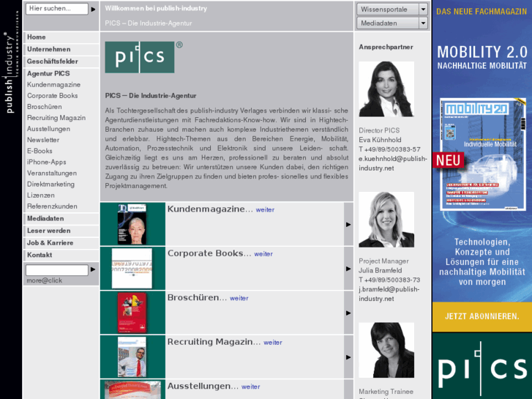Click the arrow in the Broschüren row
532x399 pixels.
pos(348,313)
